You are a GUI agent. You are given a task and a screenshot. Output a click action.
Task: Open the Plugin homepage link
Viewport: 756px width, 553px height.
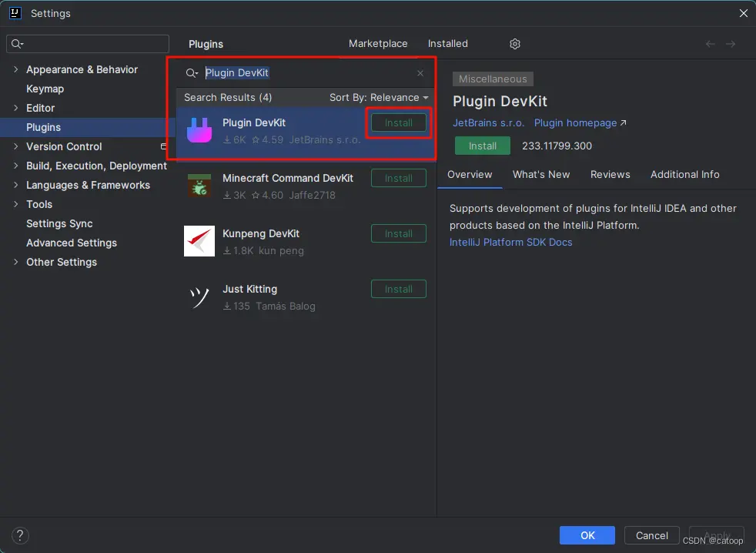coord(580,122)
